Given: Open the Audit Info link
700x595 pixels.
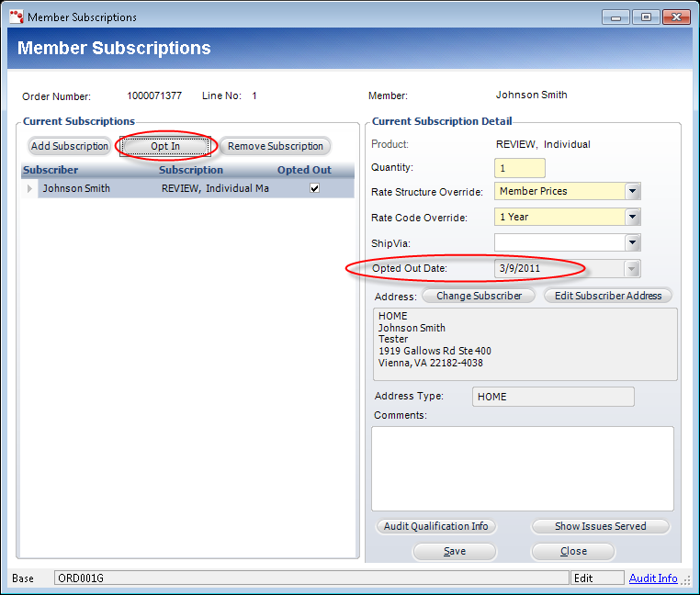Looking at the screenshot, I should pos(653,578).
